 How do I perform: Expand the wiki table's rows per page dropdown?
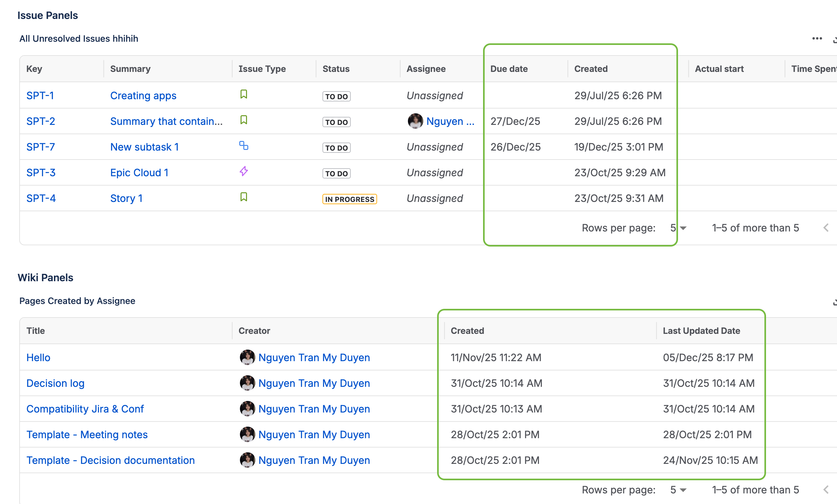point(678,490)
